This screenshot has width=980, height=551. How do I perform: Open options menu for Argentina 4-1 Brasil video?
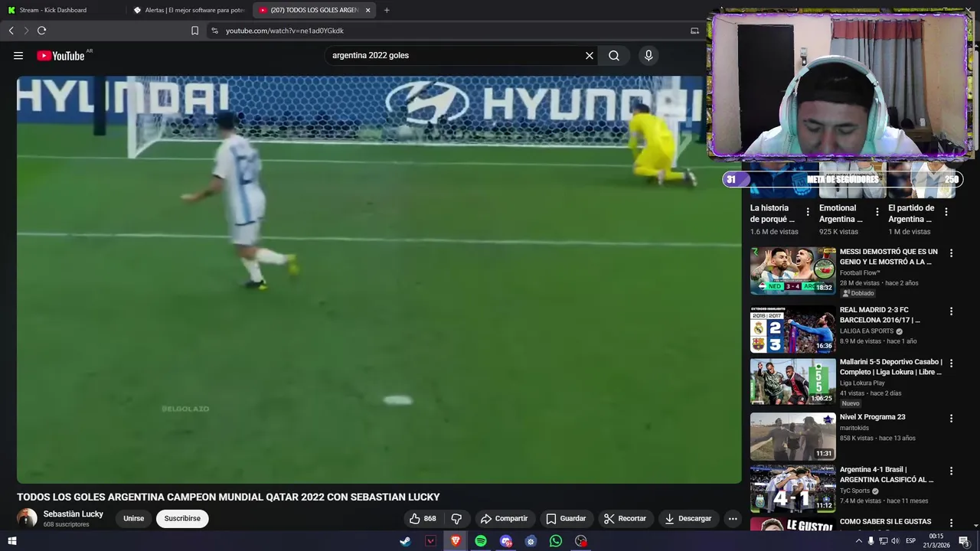[952, 471]
